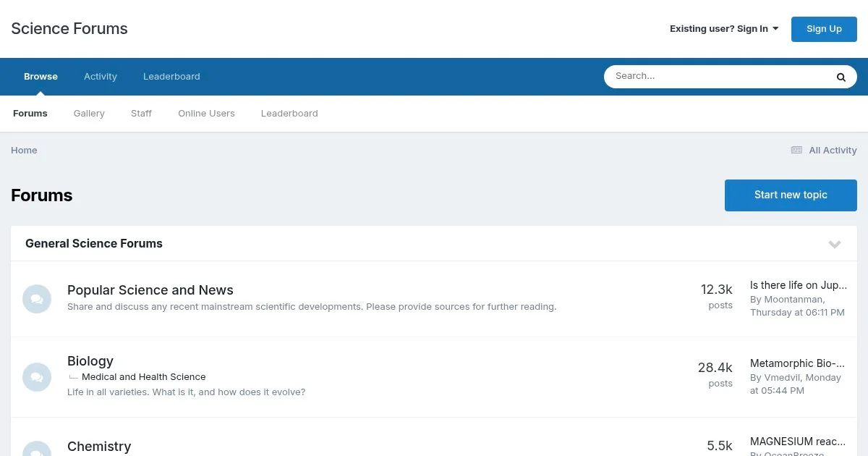Image resolution: width=868 pixels, height=456 pixels.
Task: Click the search magnifier icon
Action: (841, 77)
